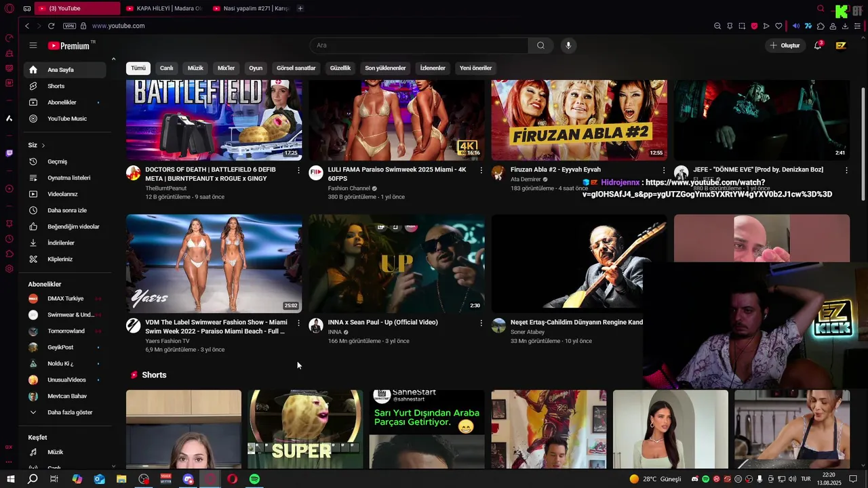Switch to Nasi yapalim #271 tab

click(x=251, y=8)
